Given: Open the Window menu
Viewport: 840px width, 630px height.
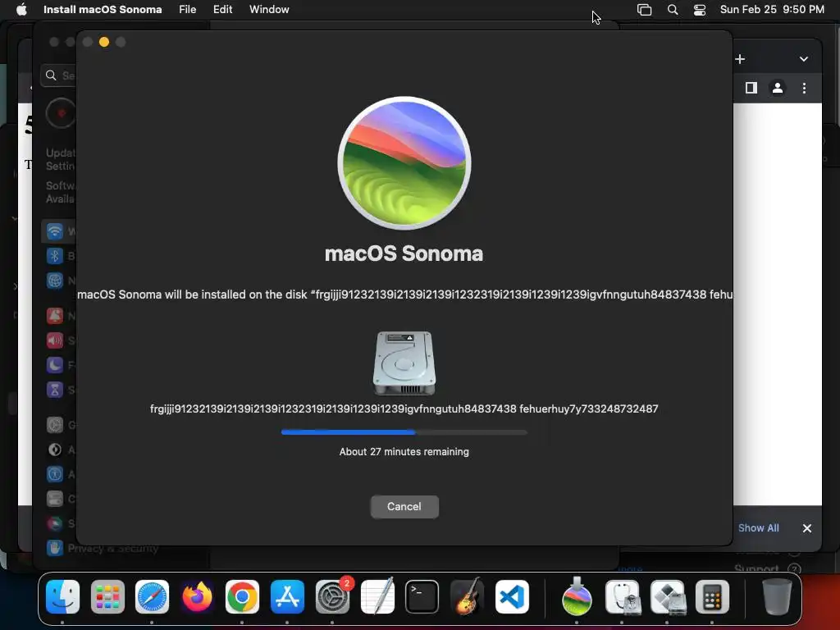Looking at the screenshot, I should point(269,9).
